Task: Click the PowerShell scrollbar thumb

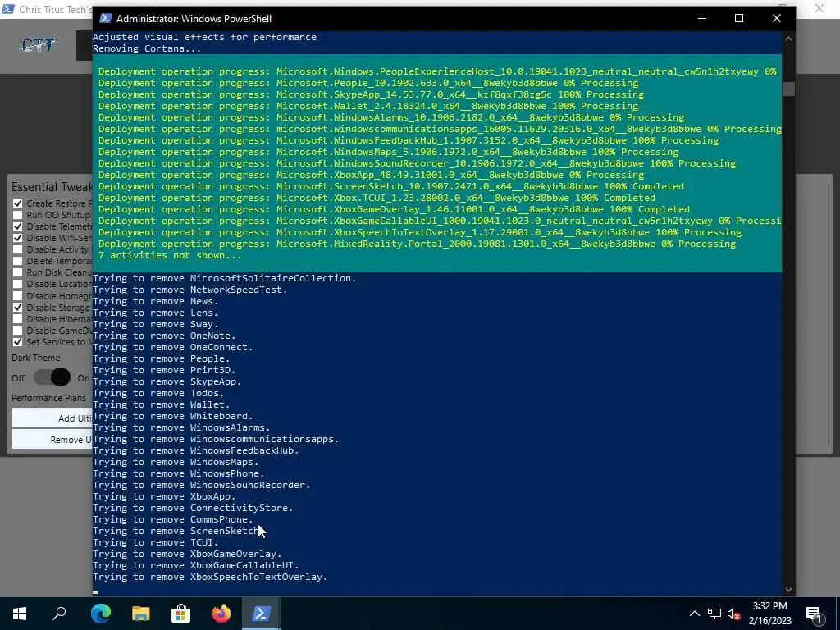Action: tap(788, 89)
